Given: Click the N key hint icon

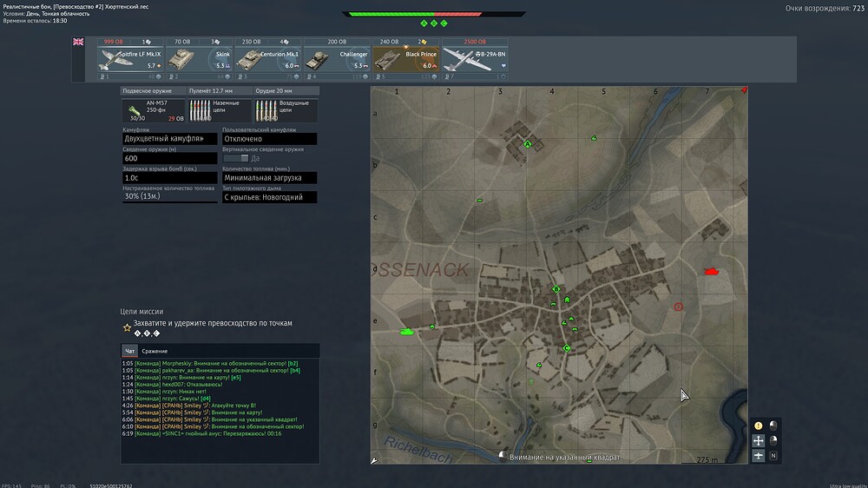Looking at the screenshot, I should 773,455.
